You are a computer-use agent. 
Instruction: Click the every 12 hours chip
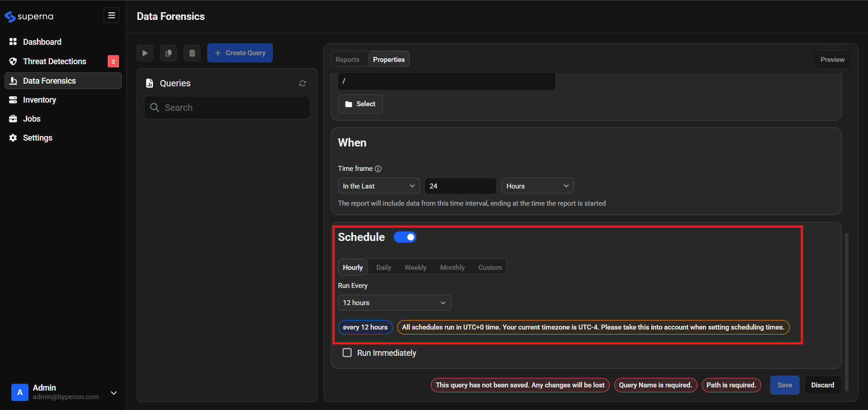pyautogui.click(x=365, y=327)
